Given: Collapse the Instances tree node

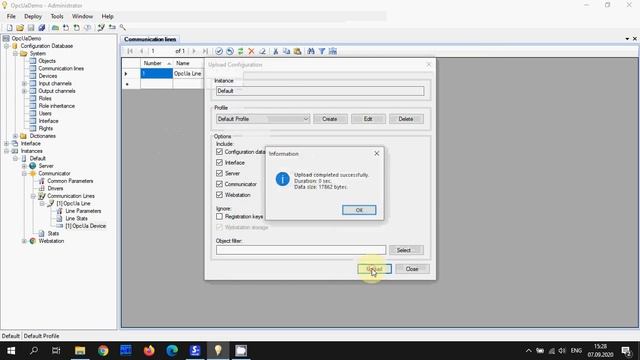Looking at the screenshot, I should pos(7,151).
